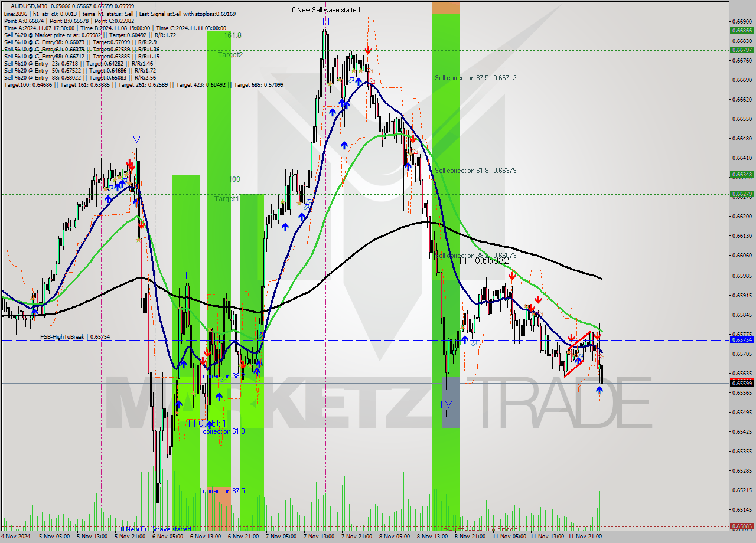Image resolution: width=756 pixels, height=543 pixels.
Task: Click the '161.8' Fibonacci level label
Action: 232,35
